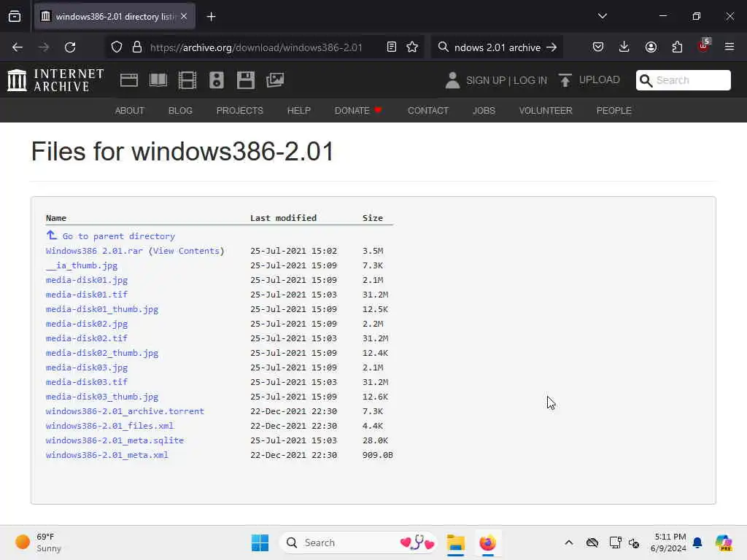
Task: Open the CONTACT menu item
Action: [x=427, y=111]
